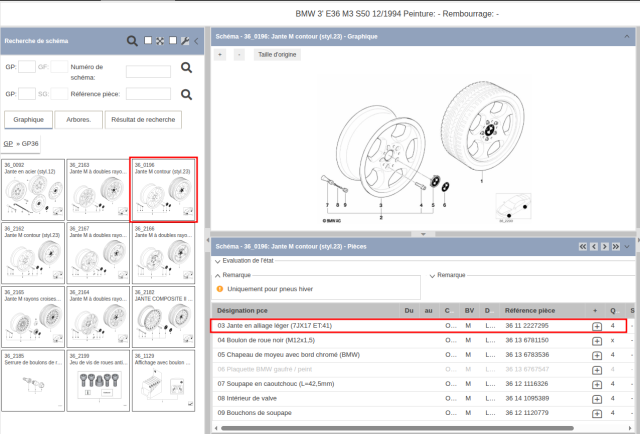Open schema 36_2162 Jante M contour thumbnail
The image size is (640, 434).
[x=33, y=253]
